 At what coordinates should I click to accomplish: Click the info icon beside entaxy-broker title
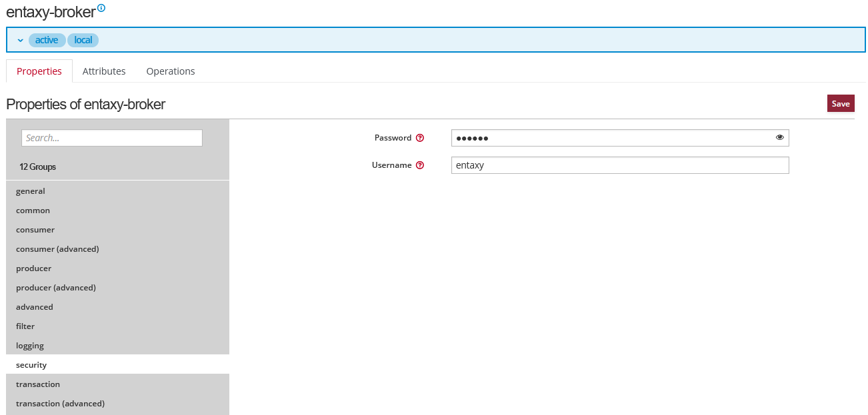point(101,8)
